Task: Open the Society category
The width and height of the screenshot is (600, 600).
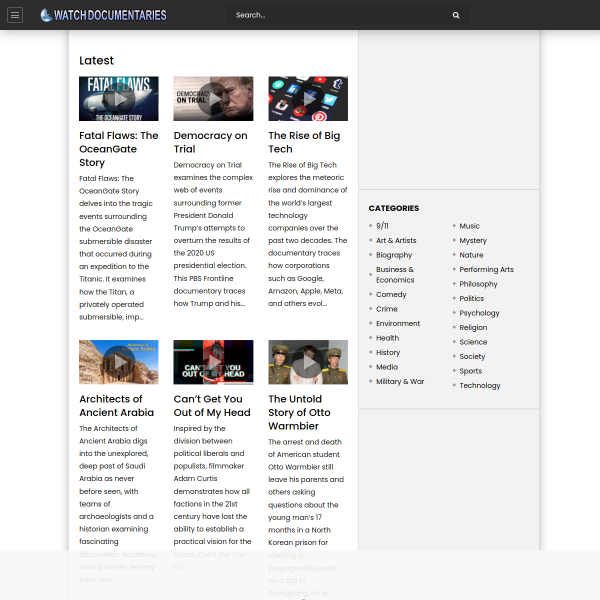Action: pos(472,357)
